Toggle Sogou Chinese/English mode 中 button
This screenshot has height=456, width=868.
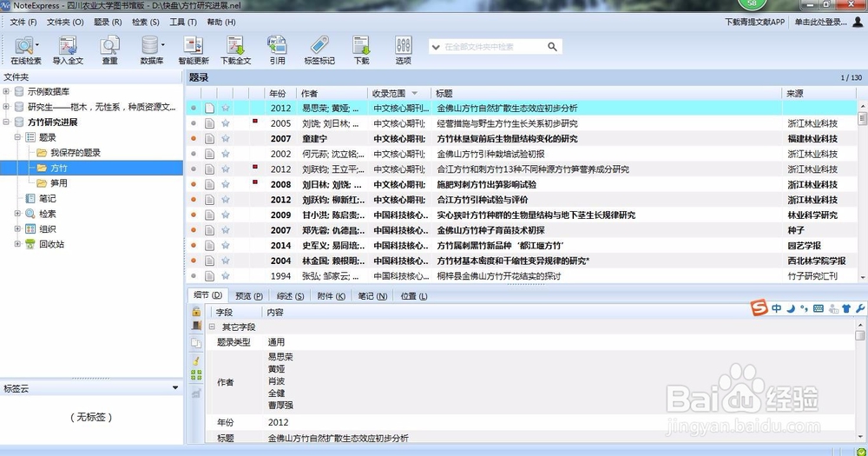pos(777,308)
